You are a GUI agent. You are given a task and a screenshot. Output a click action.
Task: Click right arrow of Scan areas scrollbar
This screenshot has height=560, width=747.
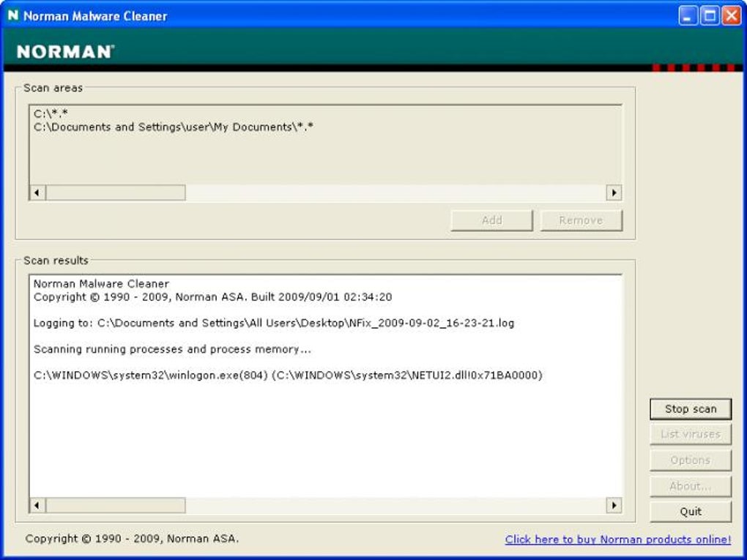614,193
